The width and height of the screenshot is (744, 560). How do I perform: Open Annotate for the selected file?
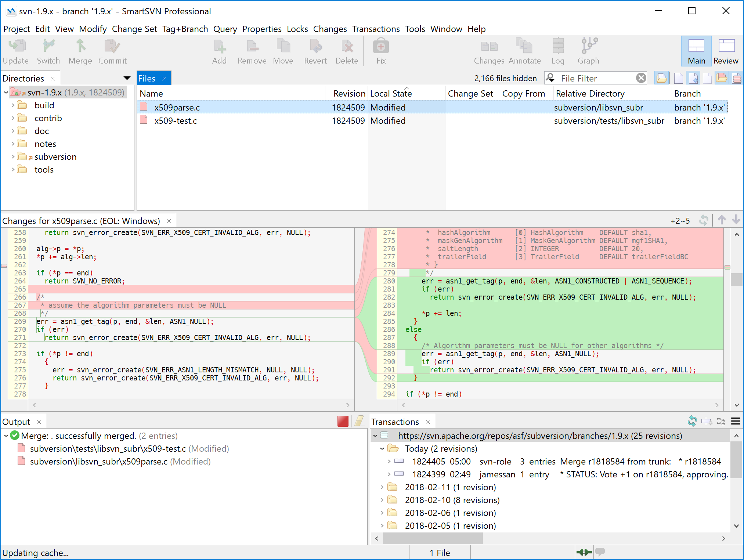click(524, 51)
